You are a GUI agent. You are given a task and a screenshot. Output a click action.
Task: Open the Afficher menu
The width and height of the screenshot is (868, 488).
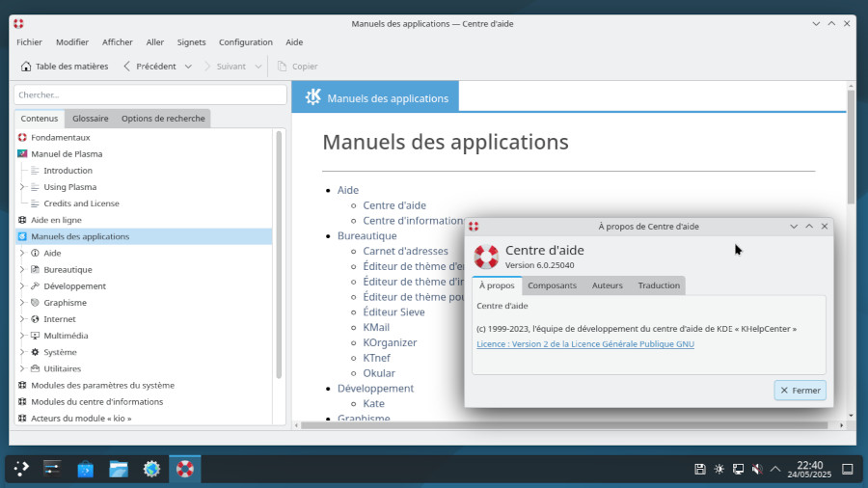click(118, 42)
